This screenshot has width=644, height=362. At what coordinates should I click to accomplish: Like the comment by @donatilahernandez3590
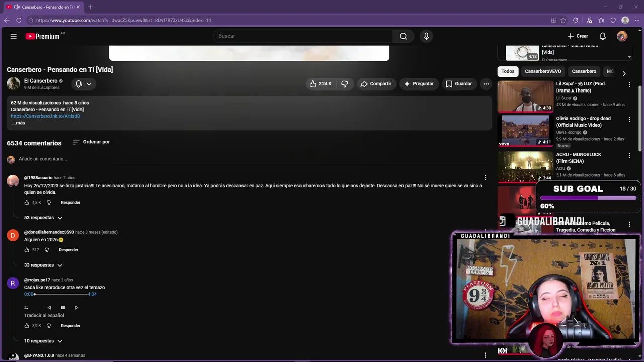[x=27, y=250]
